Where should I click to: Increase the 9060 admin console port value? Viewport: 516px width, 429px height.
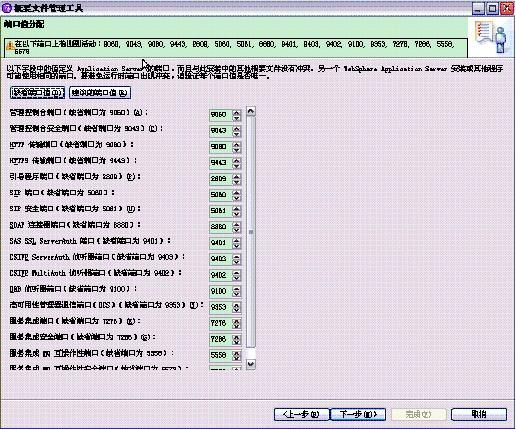coord(237,112)
